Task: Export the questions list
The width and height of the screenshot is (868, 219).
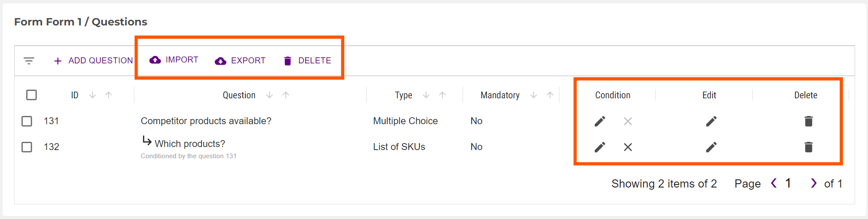Action: (240, 61)
